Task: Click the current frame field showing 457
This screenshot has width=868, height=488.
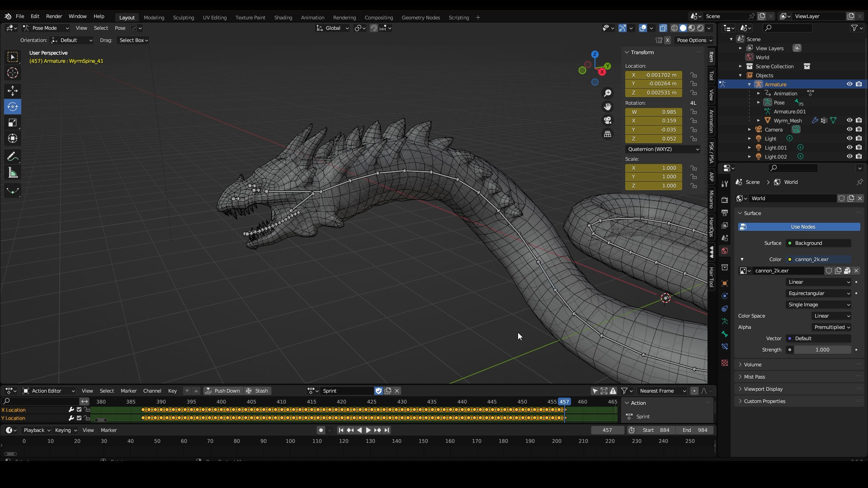Action: 607,430
